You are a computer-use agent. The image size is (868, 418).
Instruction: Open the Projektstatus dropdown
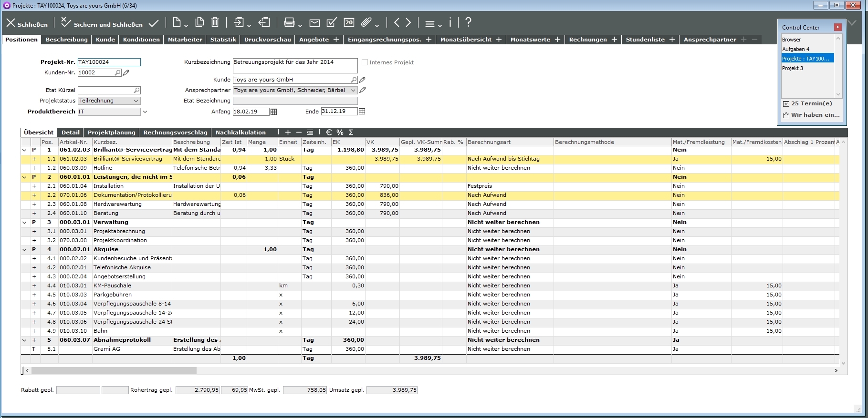pos(136,101)
